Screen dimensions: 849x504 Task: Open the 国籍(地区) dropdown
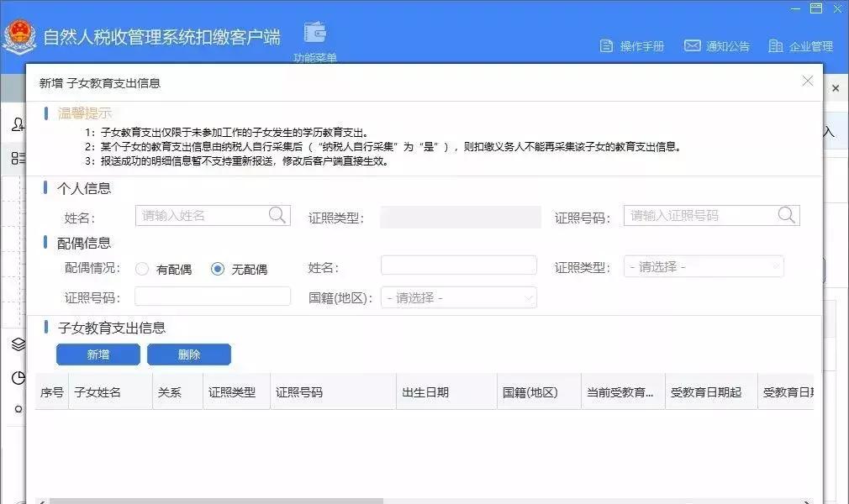(x=458, y=297)
